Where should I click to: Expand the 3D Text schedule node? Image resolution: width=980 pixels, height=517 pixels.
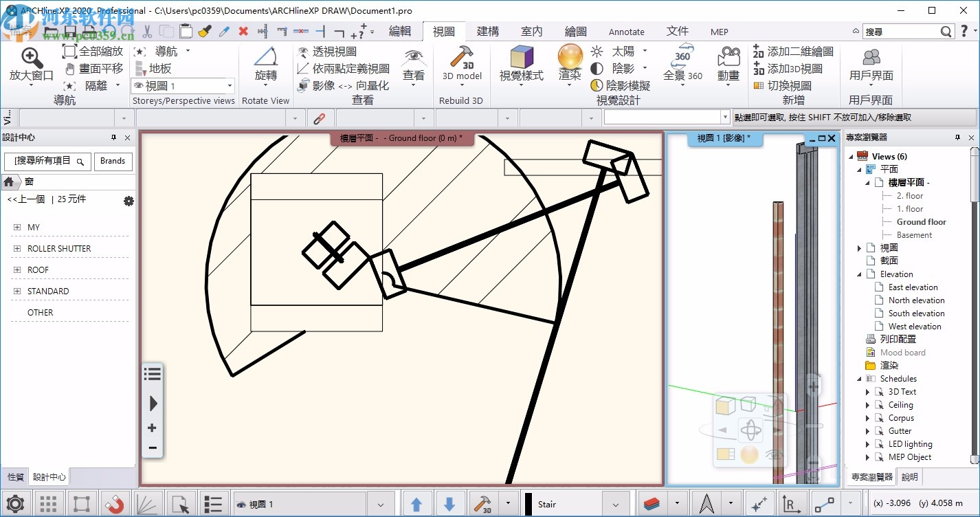tap(868, 392)
